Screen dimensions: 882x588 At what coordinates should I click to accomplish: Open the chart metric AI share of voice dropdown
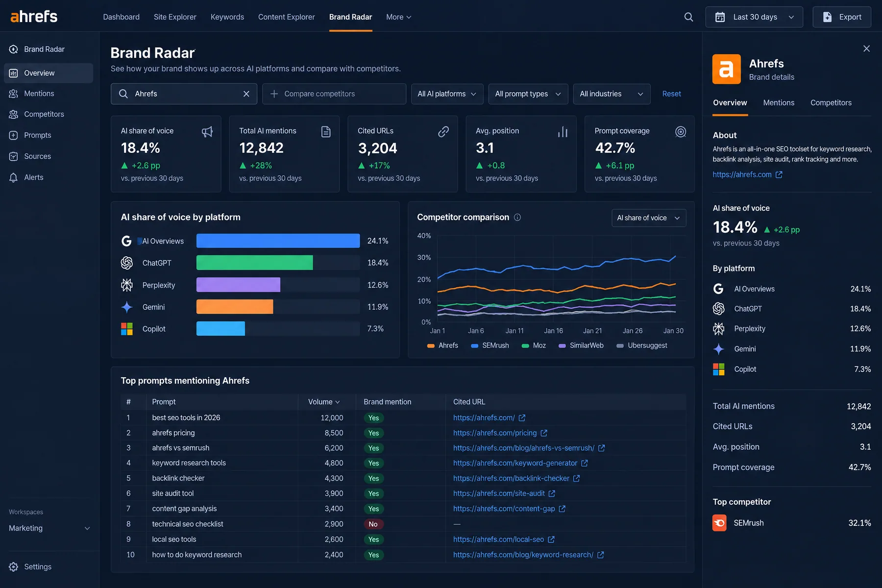tap(649, 218)
